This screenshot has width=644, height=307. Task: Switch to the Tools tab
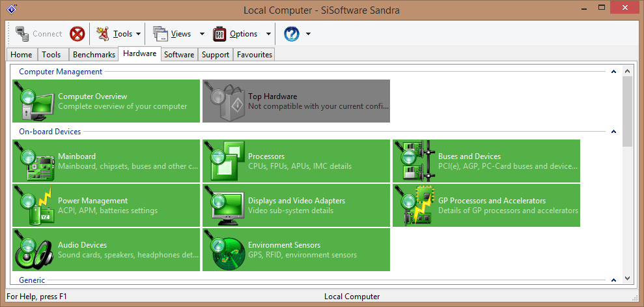[x=51, y=54]
